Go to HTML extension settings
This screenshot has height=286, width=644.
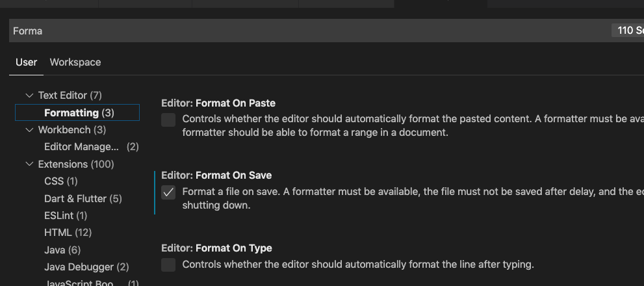tap(68, 233)
